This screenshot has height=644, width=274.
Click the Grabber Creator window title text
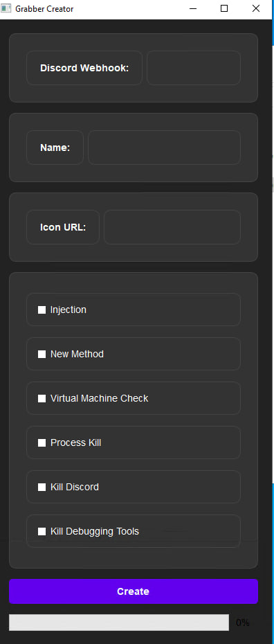pyautogui.click(x=44, y=8)
